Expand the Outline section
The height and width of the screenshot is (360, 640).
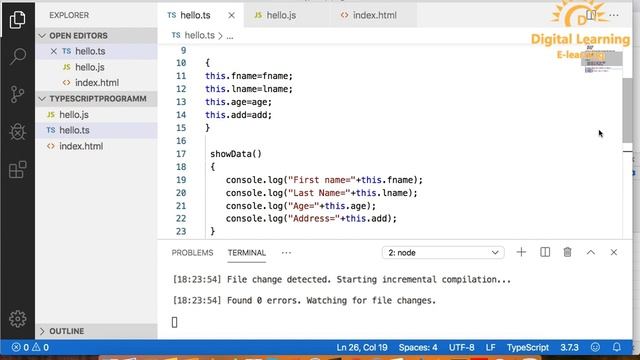96,331
